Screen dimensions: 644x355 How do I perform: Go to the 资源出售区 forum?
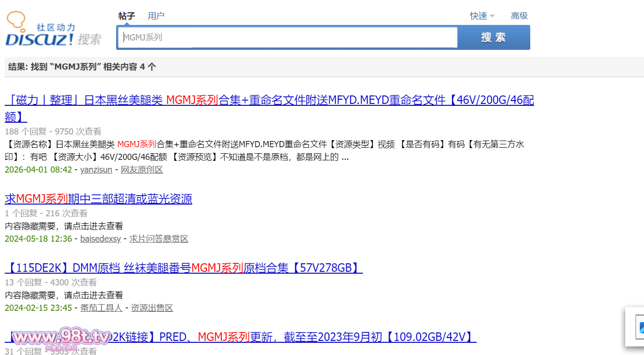click(152, 308)
